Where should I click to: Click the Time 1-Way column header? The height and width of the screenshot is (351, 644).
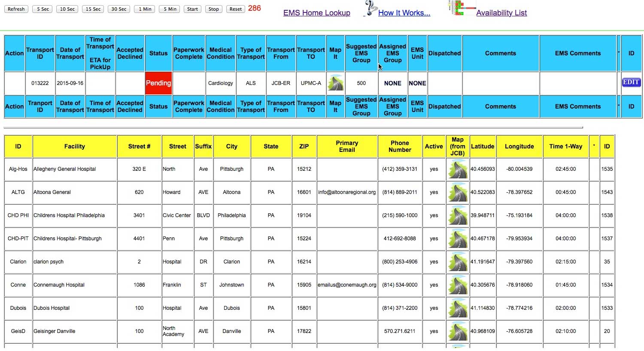pyautogui.click(x=566, y=146)
